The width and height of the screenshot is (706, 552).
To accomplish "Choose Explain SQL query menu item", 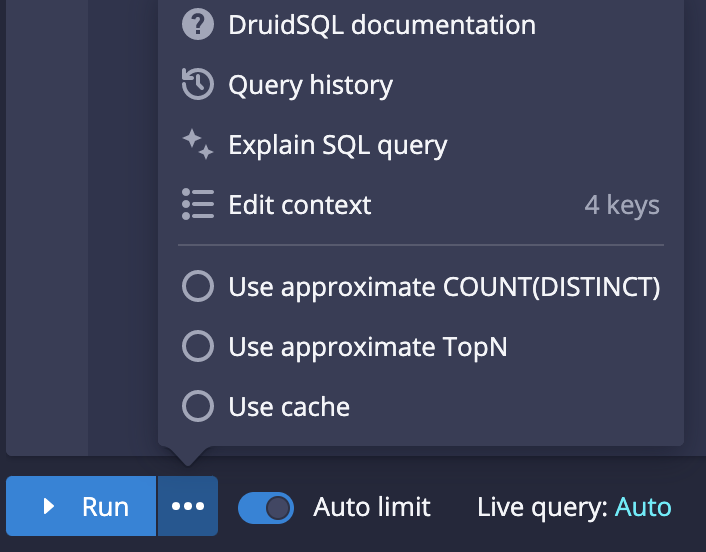I will click(x=421, y=145).
